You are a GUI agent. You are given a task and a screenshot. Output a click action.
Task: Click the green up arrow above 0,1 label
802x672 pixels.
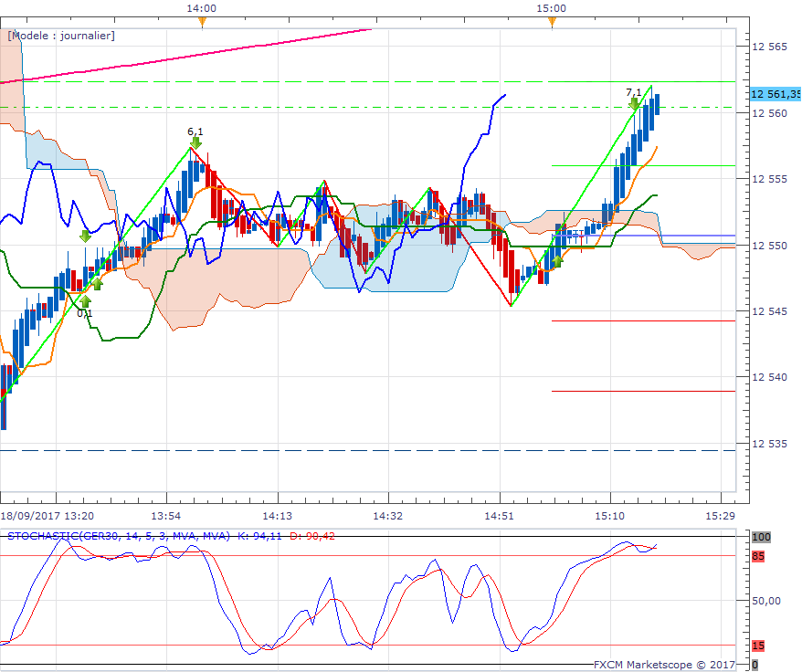85,300
